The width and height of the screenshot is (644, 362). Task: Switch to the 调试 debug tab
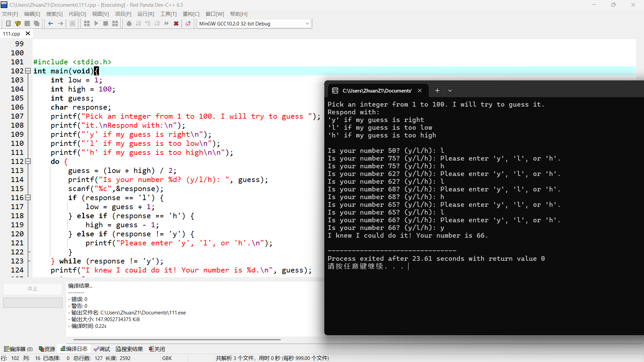102,349
